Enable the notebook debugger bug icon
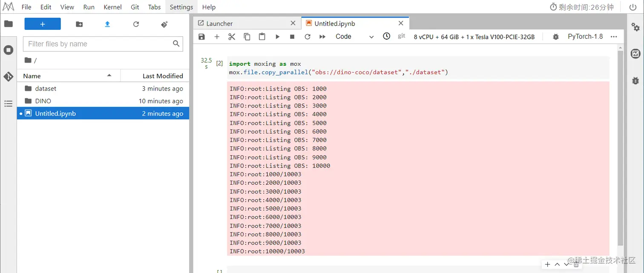 click(555, 37)
